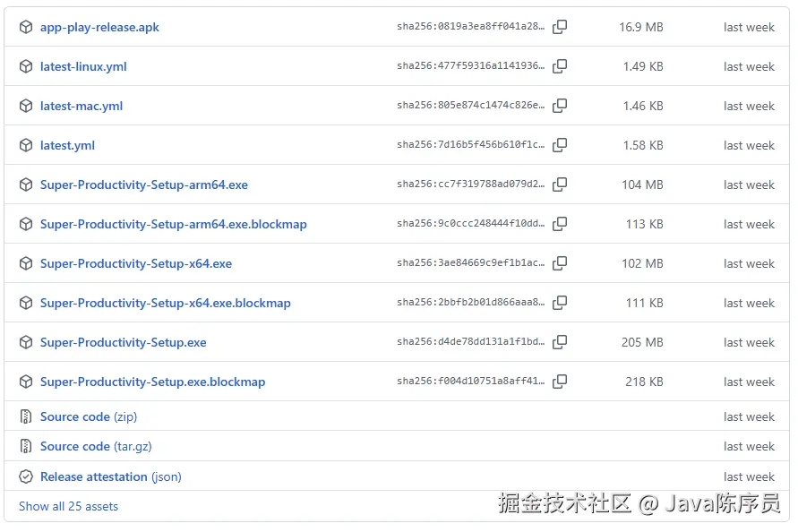The image size is (798, 532).
Task: Copy hash of Super-Productivity-Setup-arm64.exe
Action: click(x=560, y=184)
